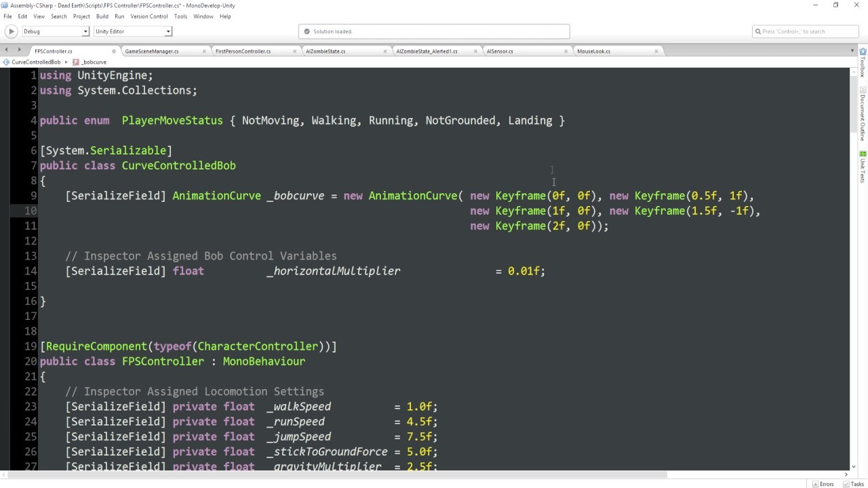868x488 pixels.
Task: Click line number 10 in the gutter
Action: (x=31, y=211)
